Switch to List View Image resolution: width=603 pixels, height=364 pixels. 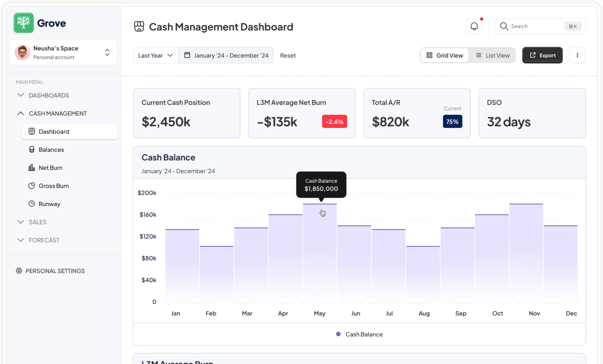coord(492,55)
